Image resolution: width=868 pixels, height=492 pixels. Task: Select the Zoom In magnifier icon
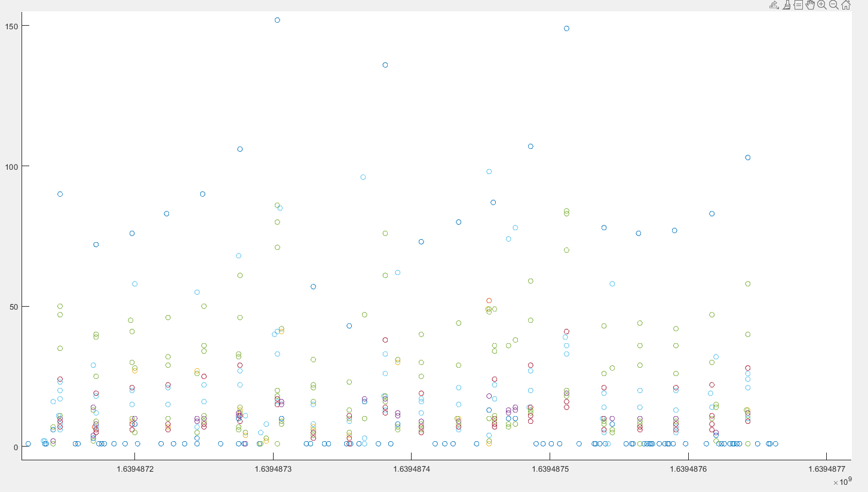click(x=821, y=5)
